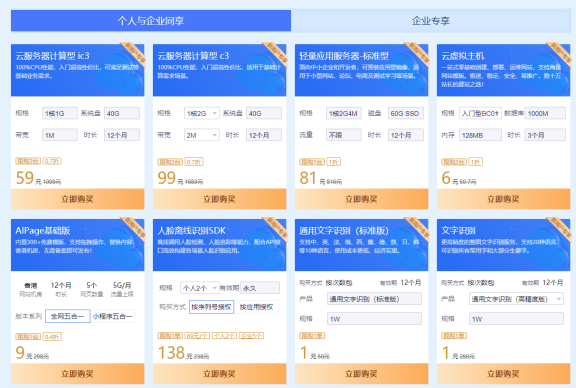576x388 pixels.
Task: Click 1W spec field in 通用文字识别 (标准版) card
Action: click(374, 319)
